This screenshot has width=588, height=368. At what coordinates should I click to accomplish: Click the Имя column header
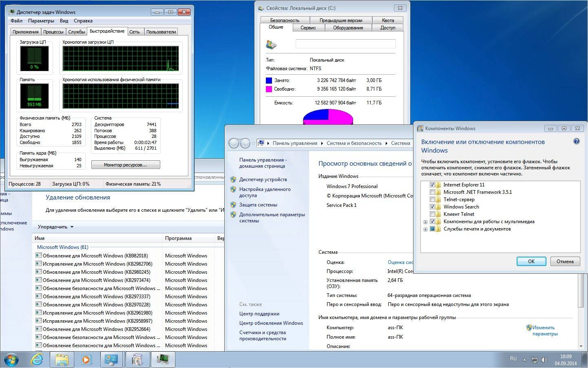pos(97,238)
